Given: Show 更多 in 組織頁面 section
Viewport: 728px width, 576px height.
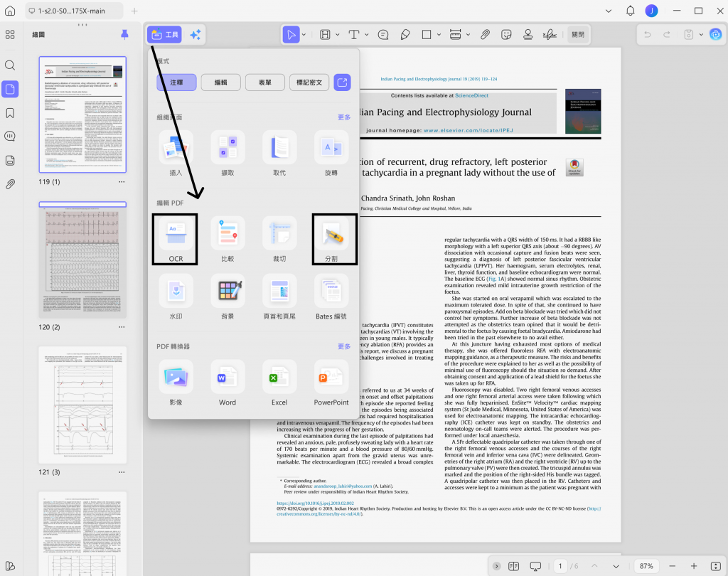Looking at the screenshot, I should pos(344,117).
